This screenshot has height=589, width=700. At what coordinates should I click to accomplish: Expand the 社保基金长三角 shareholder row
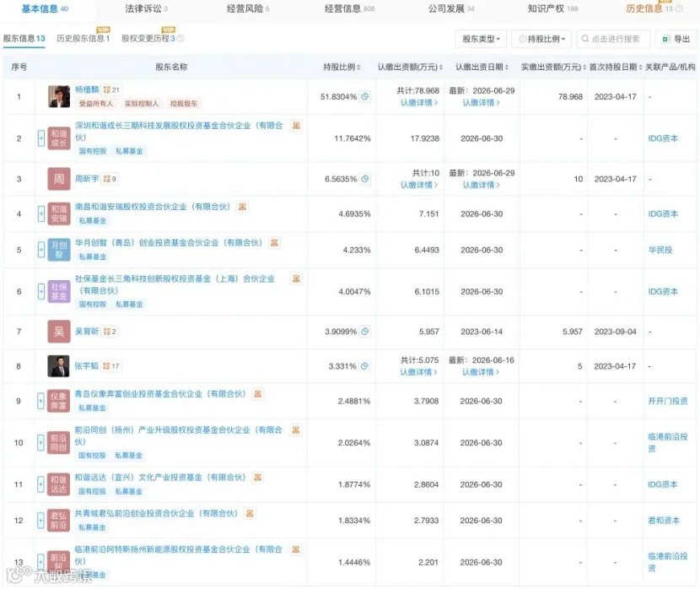click(x=41, y=292)
